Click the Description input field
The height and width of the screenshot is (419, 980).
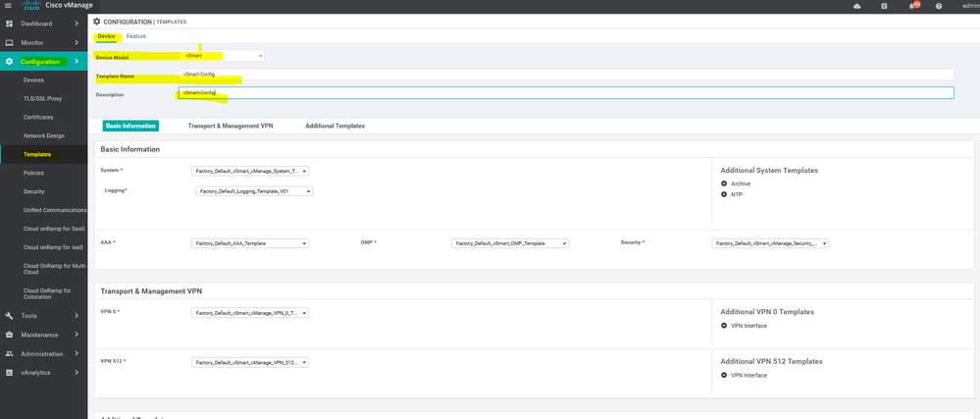(x=566, y=92)
